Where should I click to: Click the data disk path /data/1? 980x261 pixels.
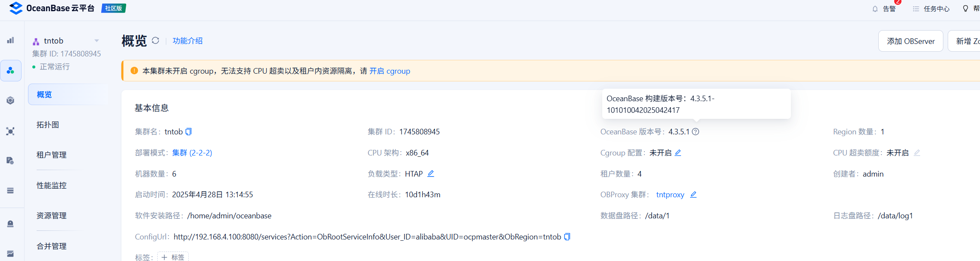coord(657,216)
